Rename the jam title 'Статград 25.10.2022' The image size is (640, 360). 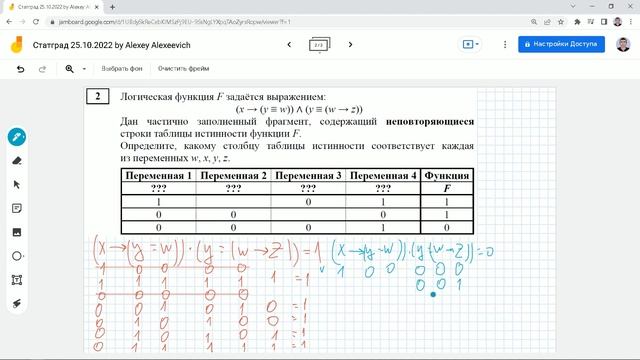pos(111,45)
